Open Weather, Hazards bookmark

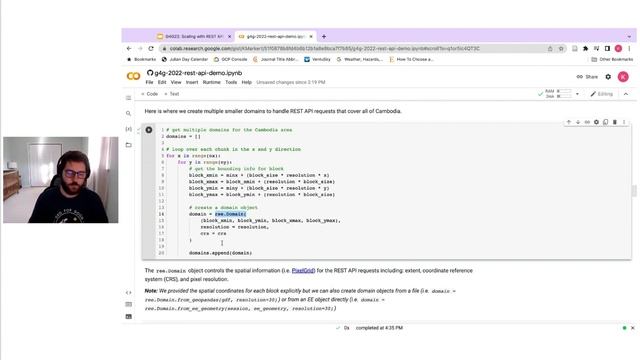tap(360, 59)
